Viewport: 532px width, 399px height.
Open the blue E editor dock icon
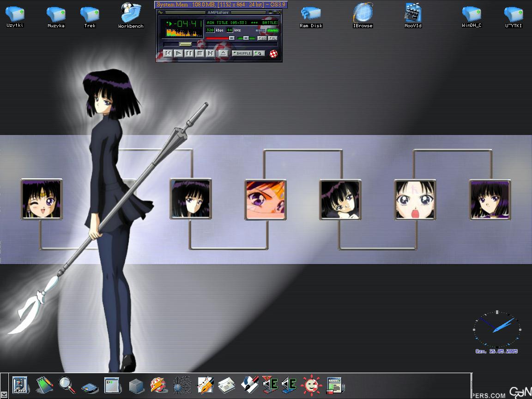289,385
